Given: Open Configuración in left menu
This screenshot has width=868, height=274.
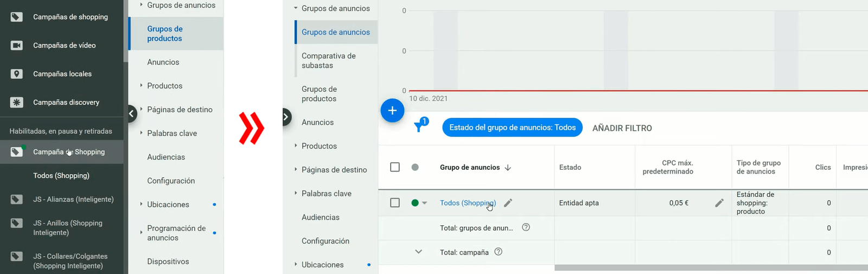Looking at the screenshot, I should 171,181.
